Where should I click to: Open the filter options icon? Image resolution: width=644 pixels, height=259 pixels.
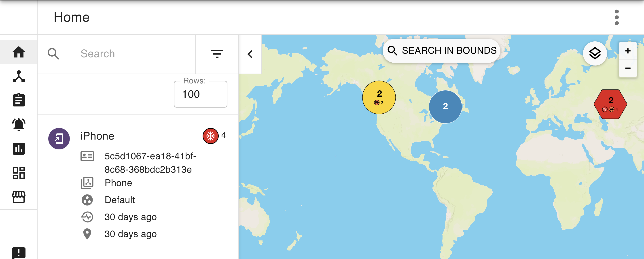(x=217, y=54)
